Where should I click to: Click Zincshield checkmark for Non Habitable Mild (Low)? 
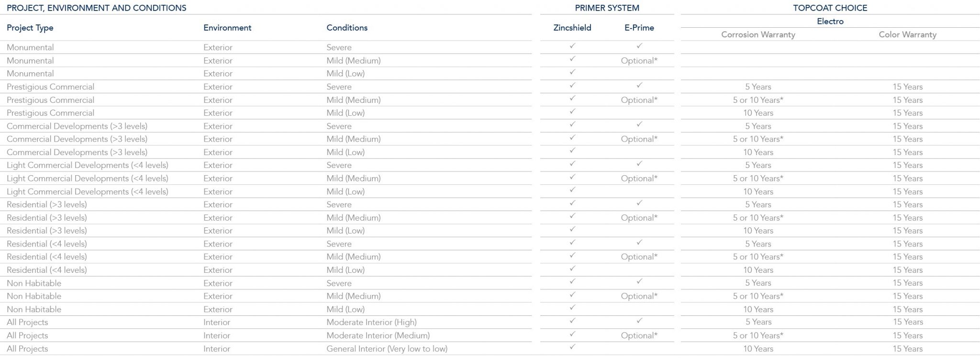click(572, 308)
